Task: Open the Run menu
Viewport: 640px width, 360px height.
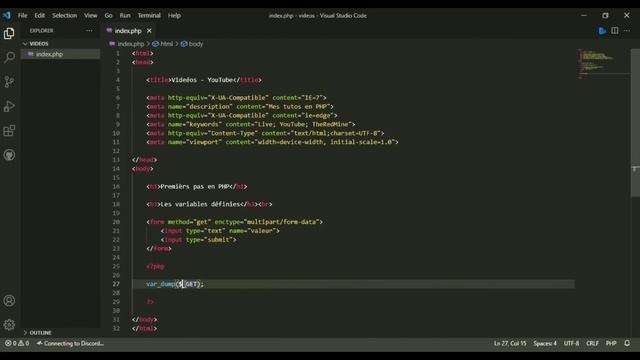Action: coord(125,16)
